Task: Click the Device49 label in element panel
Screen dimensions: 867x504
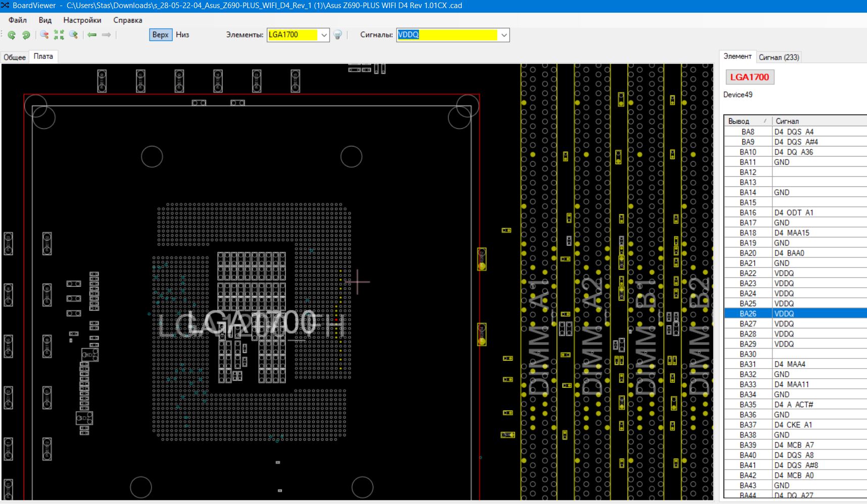Action: [738, 94]
